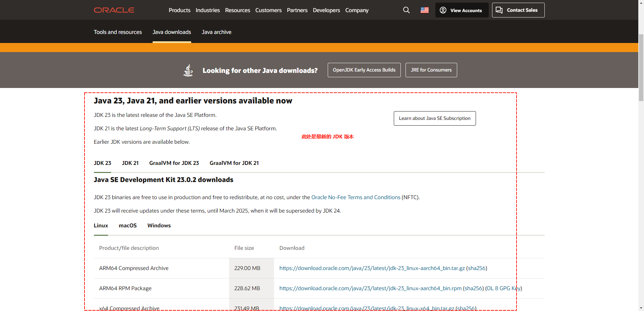
Task: Click the US flag country selector
Action: tap(425, 10)
